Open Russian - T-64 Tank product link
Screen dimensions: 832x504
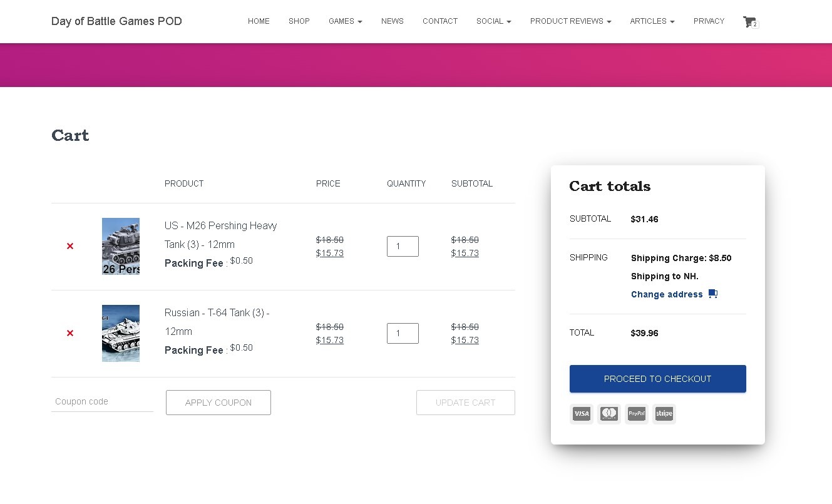[217, 322]
